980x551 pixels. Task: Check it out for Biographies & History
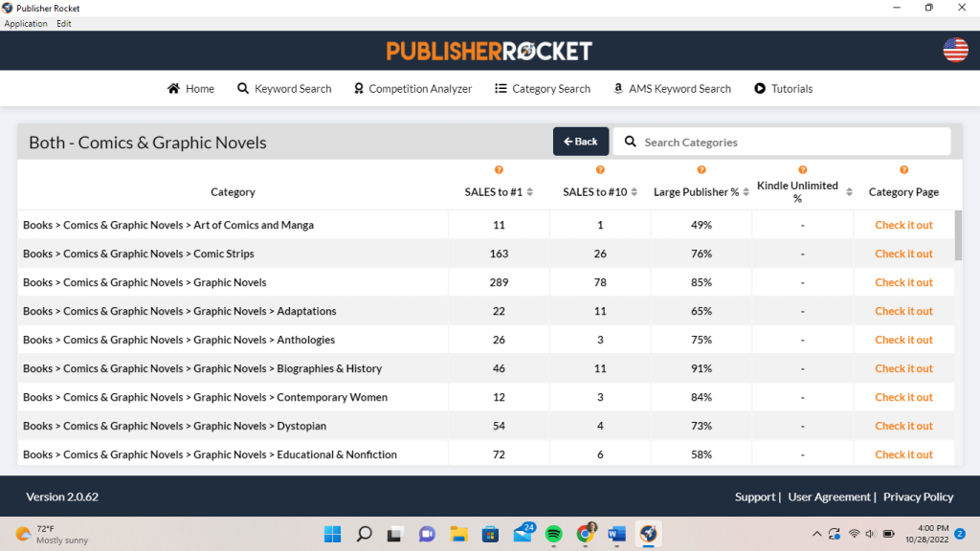pos(903,368)
